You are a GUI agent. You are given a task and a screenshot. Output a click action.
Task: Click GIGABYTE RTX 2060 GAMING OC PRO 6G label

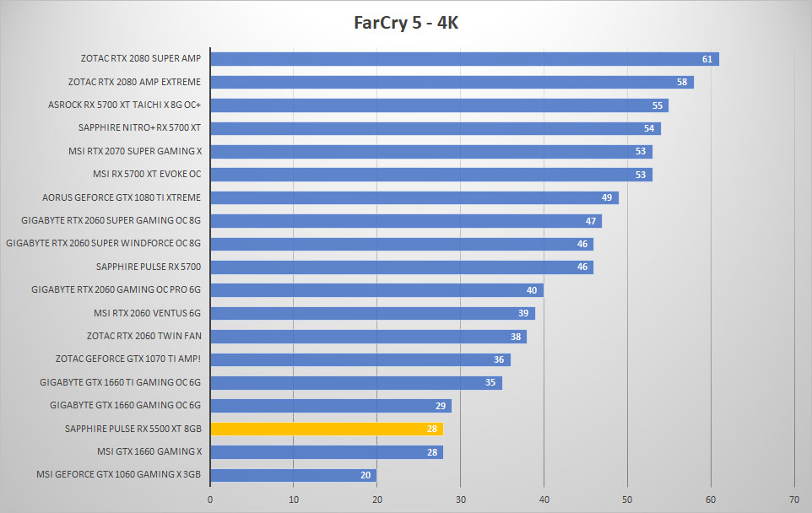[116, 289]
